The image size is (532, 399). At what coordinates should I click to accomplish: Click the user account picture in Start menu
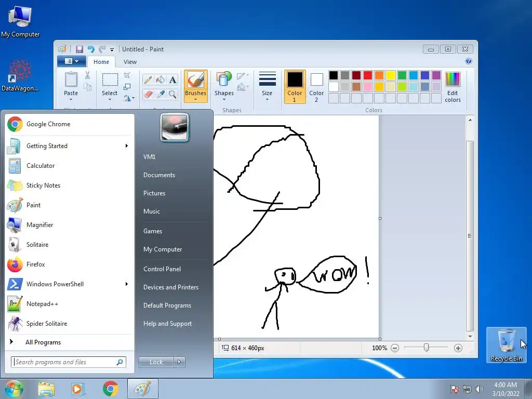click(x=175, y=127)
